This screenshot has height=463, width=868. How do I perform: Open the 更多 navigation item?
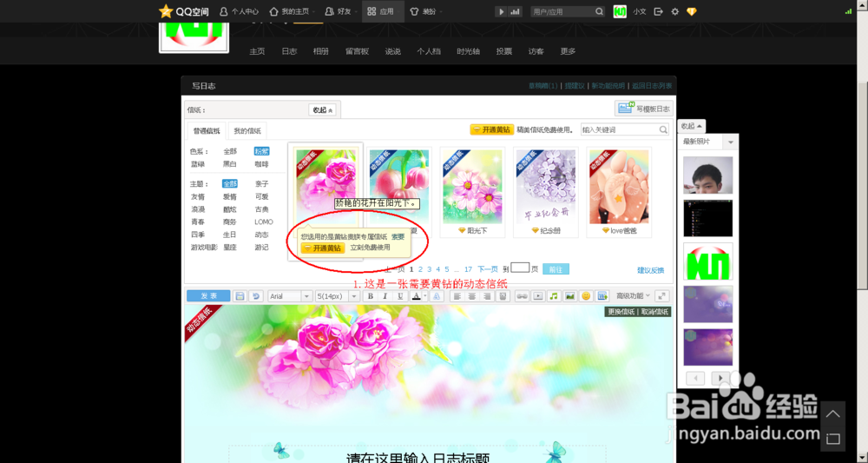568,51
